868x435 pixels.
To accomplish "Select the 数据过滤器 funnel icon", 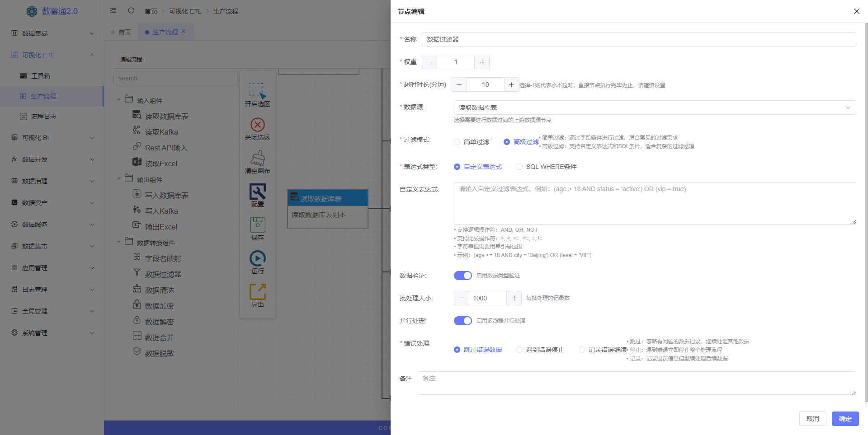I will 137,272.
